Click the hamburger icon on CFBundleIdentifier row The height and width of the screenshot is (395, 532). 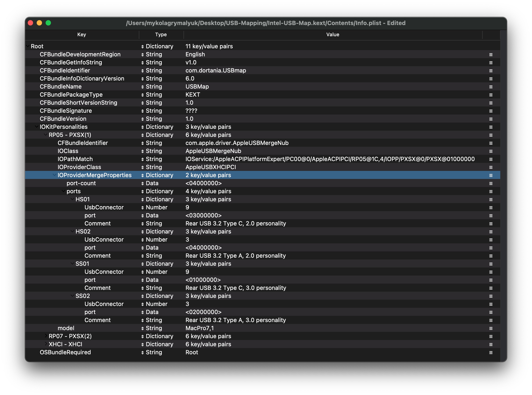tap(491, 71)
